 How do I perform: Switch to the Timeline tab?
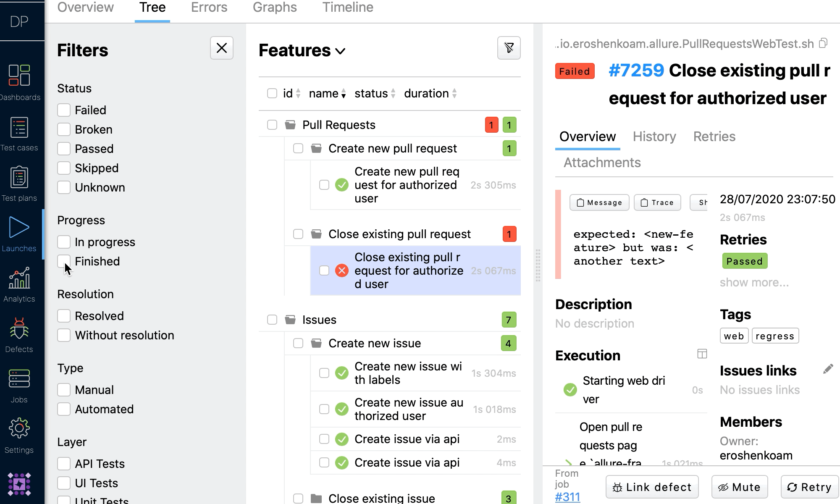[347, 8]
